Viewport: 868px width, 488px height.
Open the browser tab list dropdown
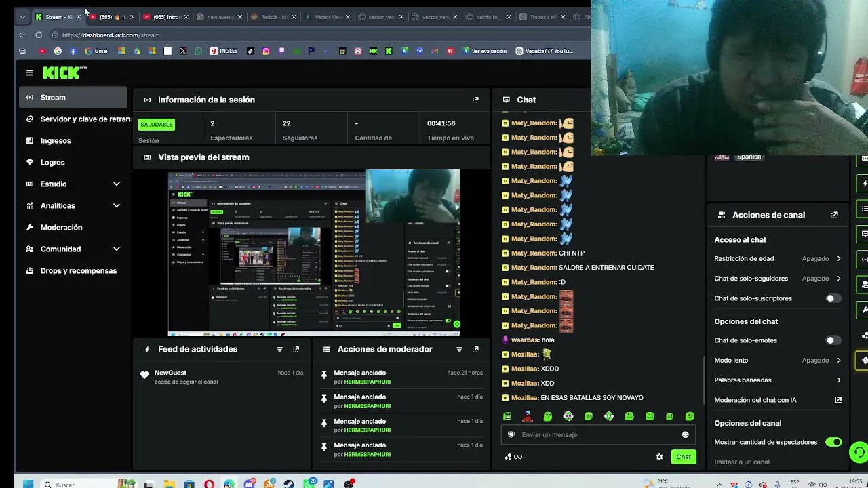(22, 16)
